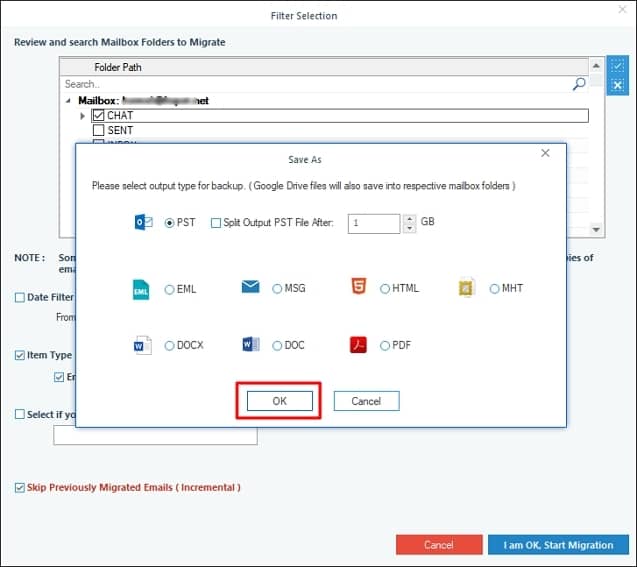Image resolution: width=637 pixels, height=567 pixels.
Task: Toggle the Item Type checkbox
Action: point(20,355)
